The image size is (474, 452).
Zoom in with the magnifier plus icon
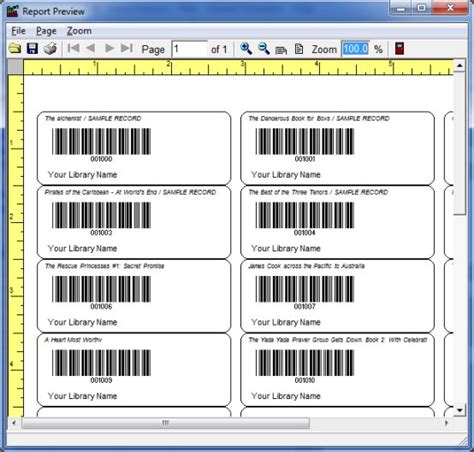click(246, 49)
